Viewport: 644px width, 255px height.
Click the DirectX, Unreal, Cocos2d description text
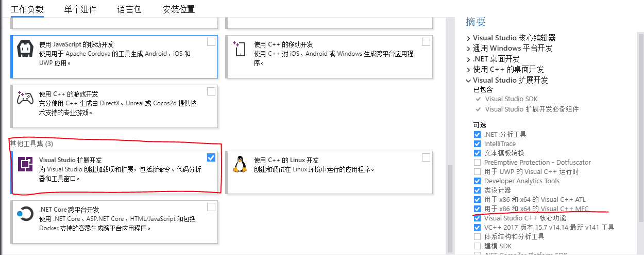118,108
